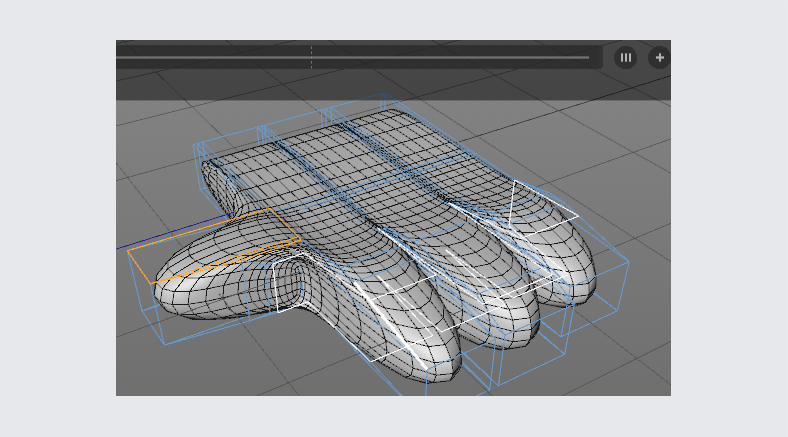Click the dashed vertical marker on the slider
The height and width of the screenshot is (437, 788).
[x=312, y=57]
